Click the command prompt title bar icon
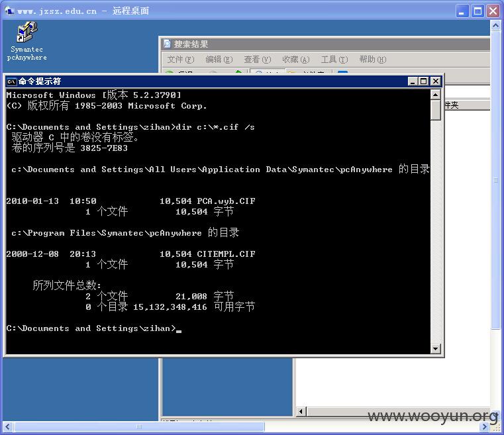Screen dimensions: 504x435 click(11, 81)
